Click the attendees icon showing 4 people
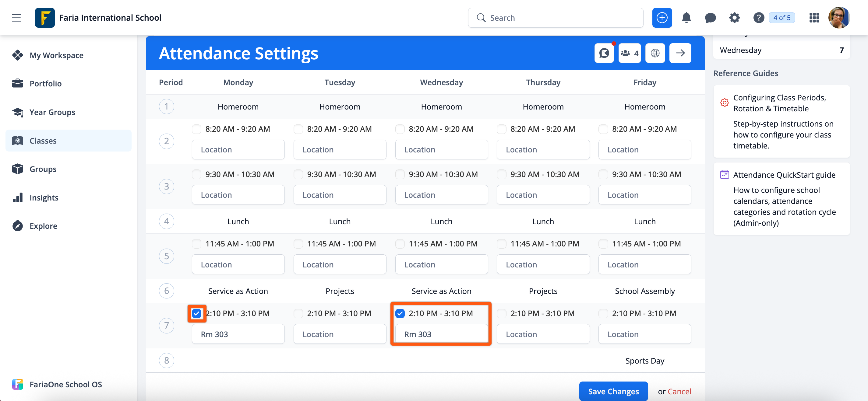The width and height of the screenshot is (868, 401). 629,53
